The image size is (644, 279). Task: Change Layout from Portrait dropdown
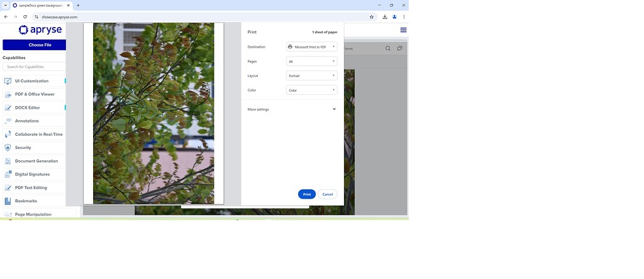[311, 76]
